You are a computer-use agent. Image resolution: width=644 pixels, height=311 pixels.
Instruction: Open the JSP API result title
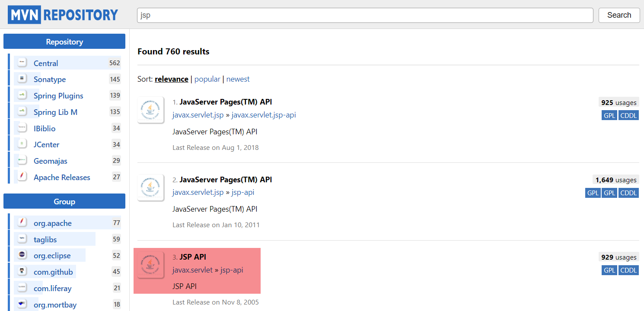tap(193, 257)
